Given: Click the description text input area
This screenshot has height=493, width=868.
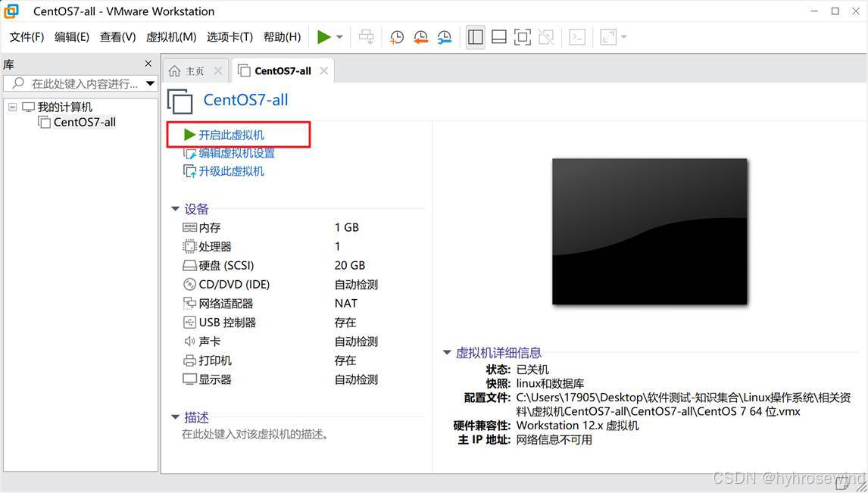Looking at the screenshot, I should coord(255,435).
